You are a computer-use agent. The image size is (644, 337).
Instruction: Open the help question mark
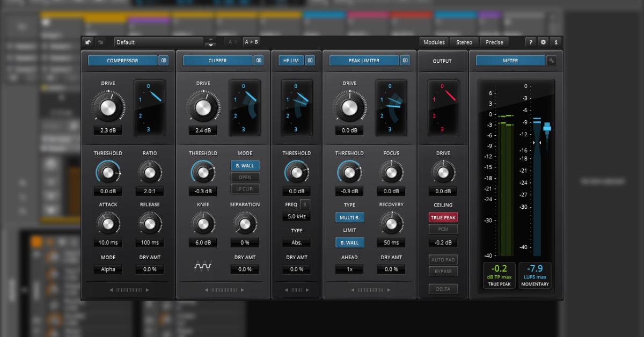point(531,42)
